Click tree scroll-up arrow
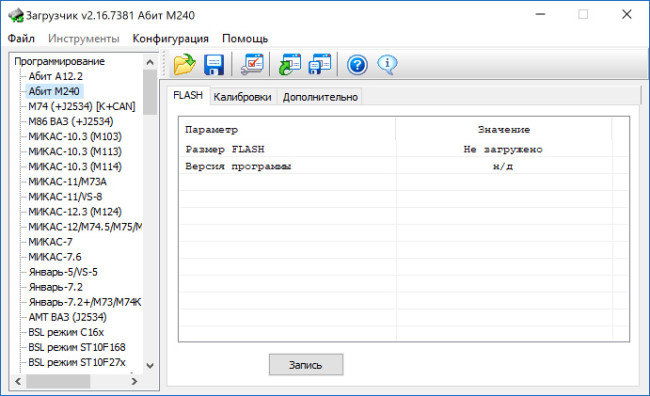 [x=150, y=62]
